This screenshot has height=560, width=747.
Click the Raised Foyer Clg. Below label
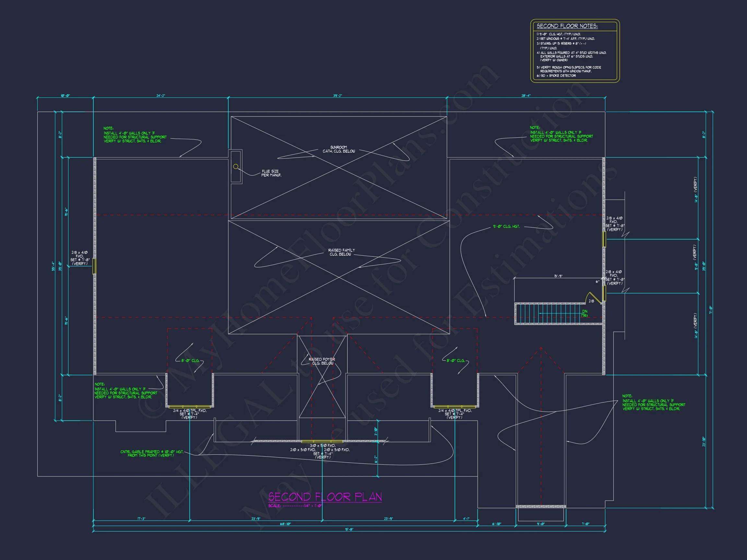click(322, 361)
